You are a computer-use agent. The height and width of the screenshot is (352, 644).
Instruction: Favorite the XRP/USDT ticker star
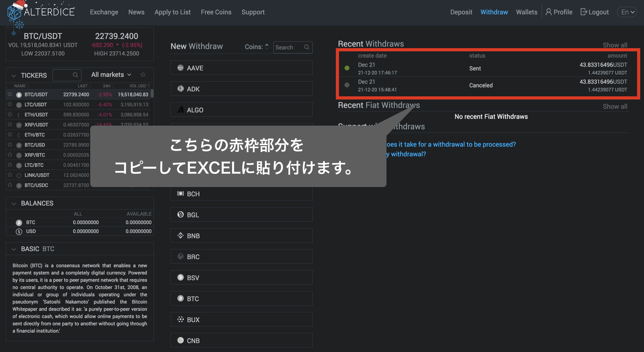(10, 124)
